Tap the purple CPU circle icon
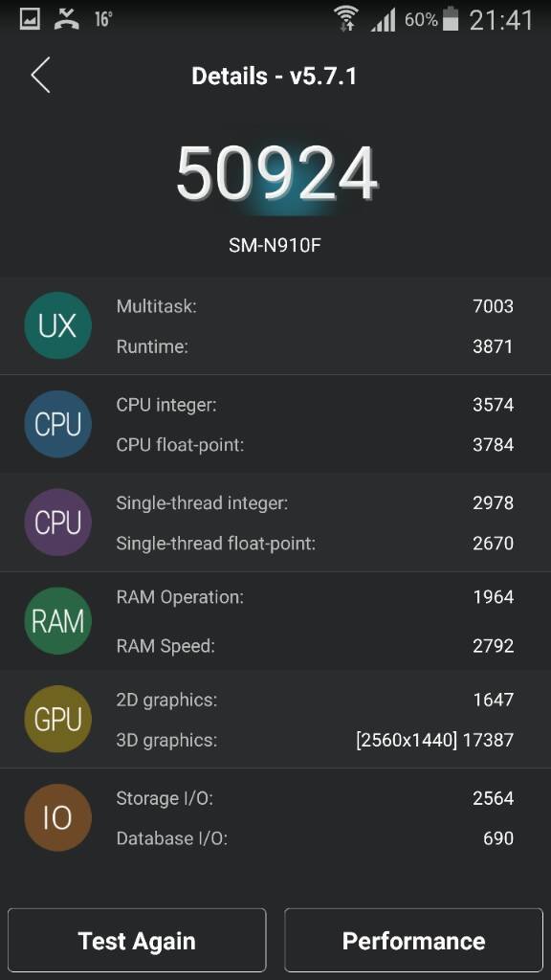 click(x=57, y=523)
